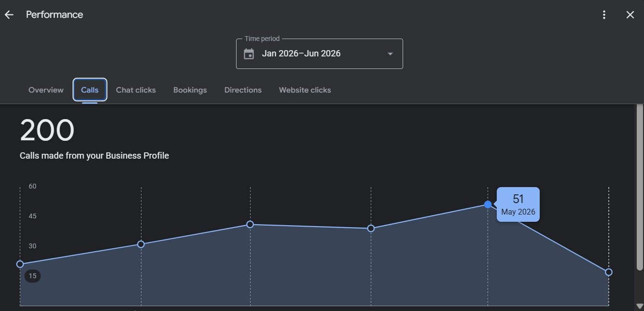Click the 200 total calls number
Screen dimensions: 644x311
point(47,130)
